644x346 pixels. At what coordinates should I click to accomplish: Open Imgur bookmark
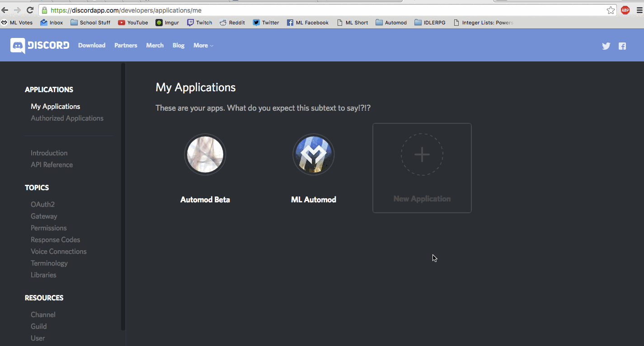point(167,23)
